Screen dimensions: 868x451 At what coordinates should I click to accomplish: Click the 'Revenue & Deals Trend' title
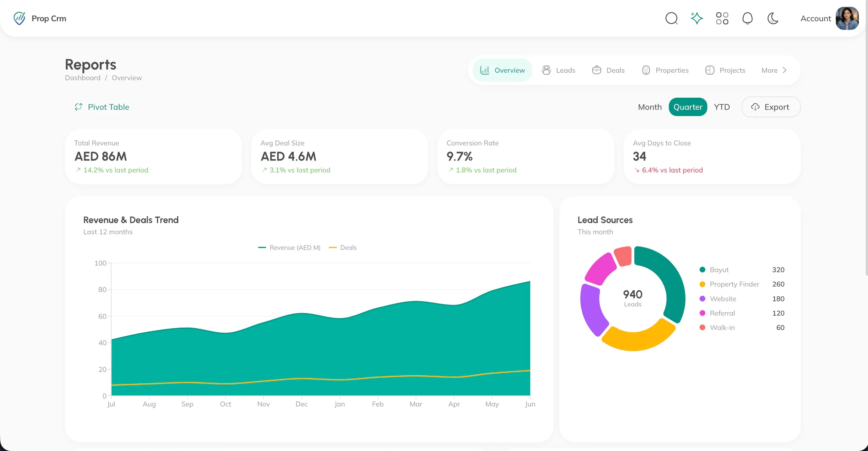[131, 220]
